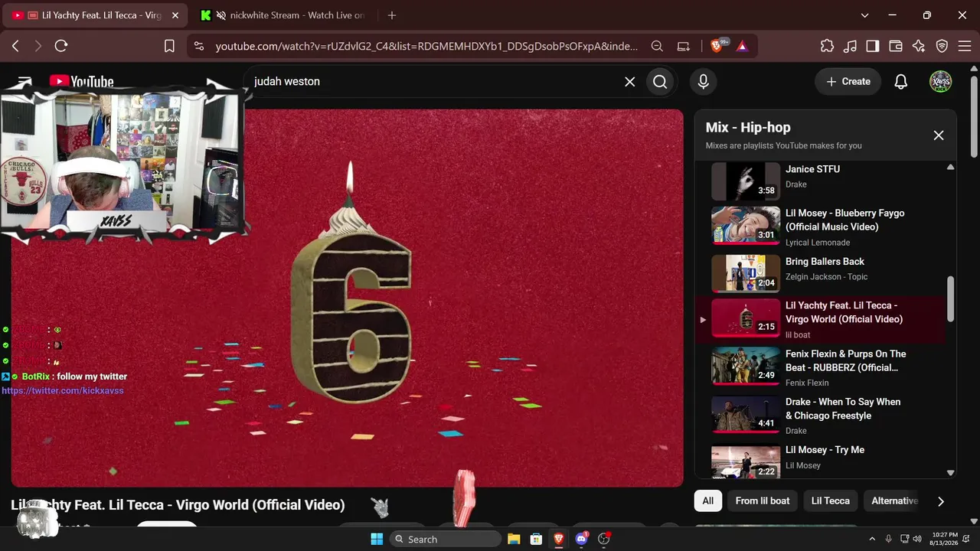Reload the YouTube page

tap(61, 46)
